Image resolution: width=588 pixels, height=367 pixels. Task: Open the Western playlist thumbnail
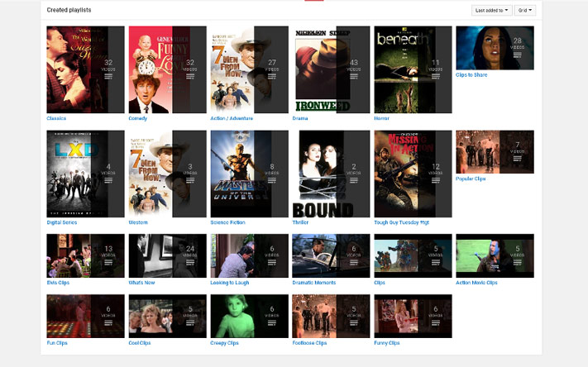168,174
